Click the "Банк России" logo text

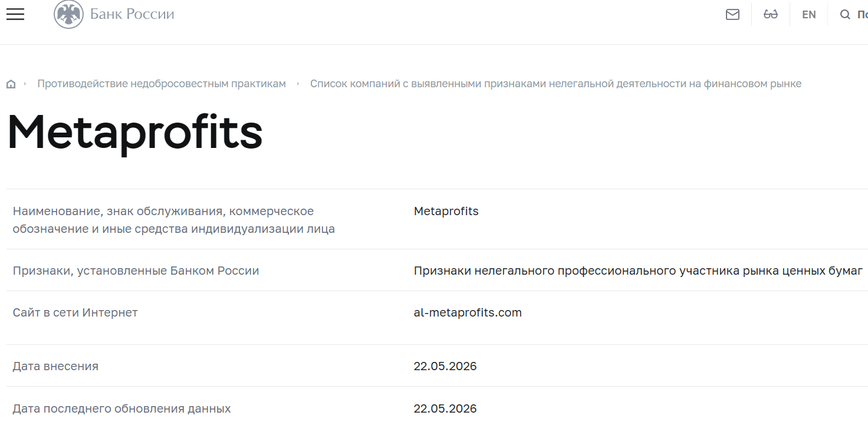point(132,14)
